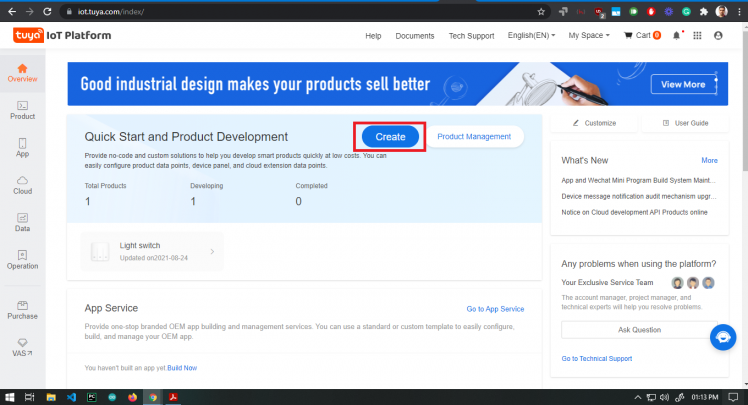748x405 pixels.
Task: Open the Task View taskbar button
Action: pyautogui.click(x=30, y=397)
